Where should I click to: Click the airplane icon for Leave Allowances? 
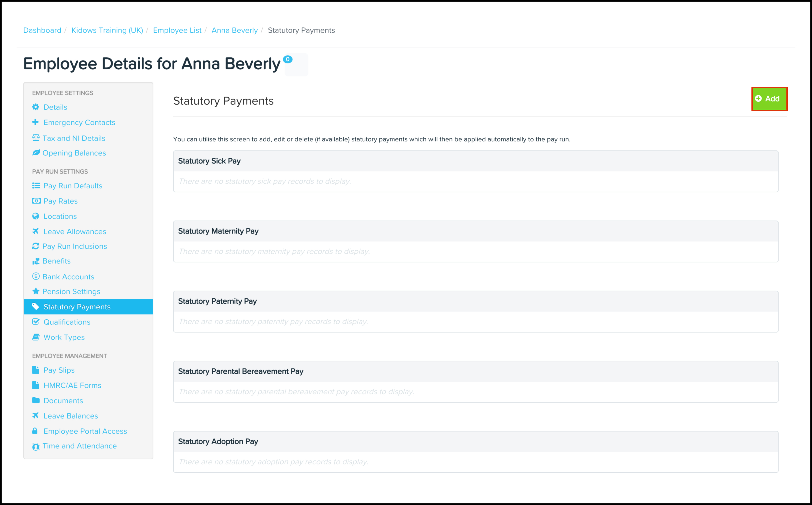pyautogui.click(x=35, y=231)
